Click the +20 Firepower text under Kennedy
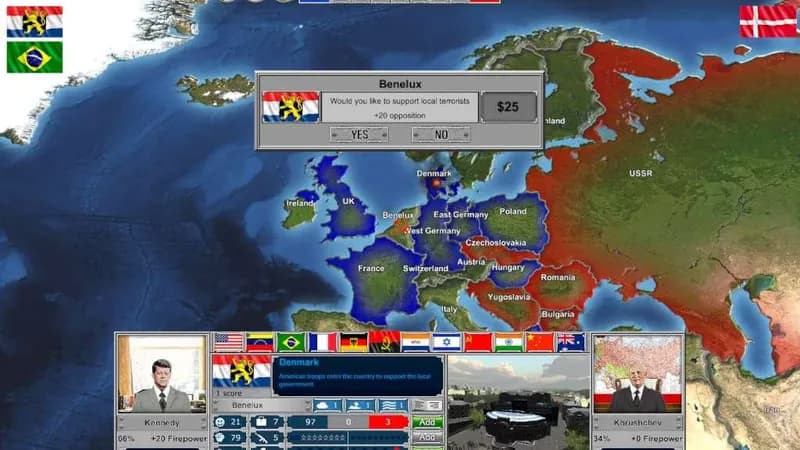This screenshot has height=450, width=800. (x=179, y=438)
